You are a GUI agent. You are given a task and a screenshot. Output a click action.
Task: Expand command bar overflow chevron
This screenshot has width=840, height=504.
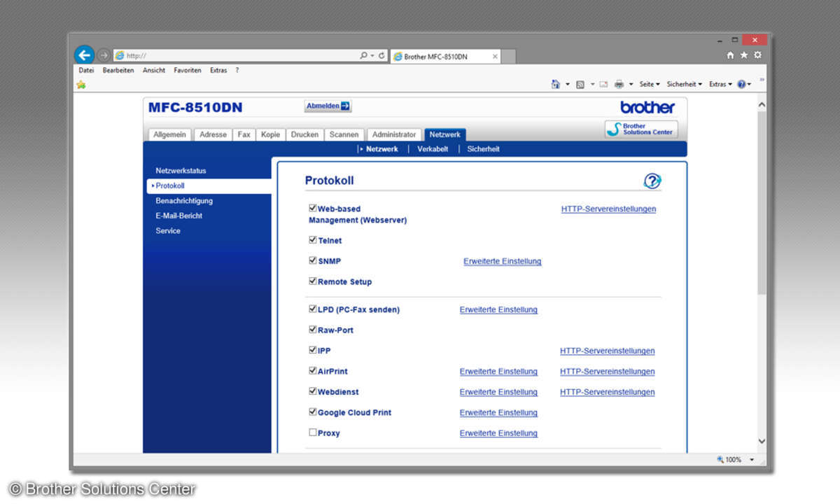pos(762,81)
